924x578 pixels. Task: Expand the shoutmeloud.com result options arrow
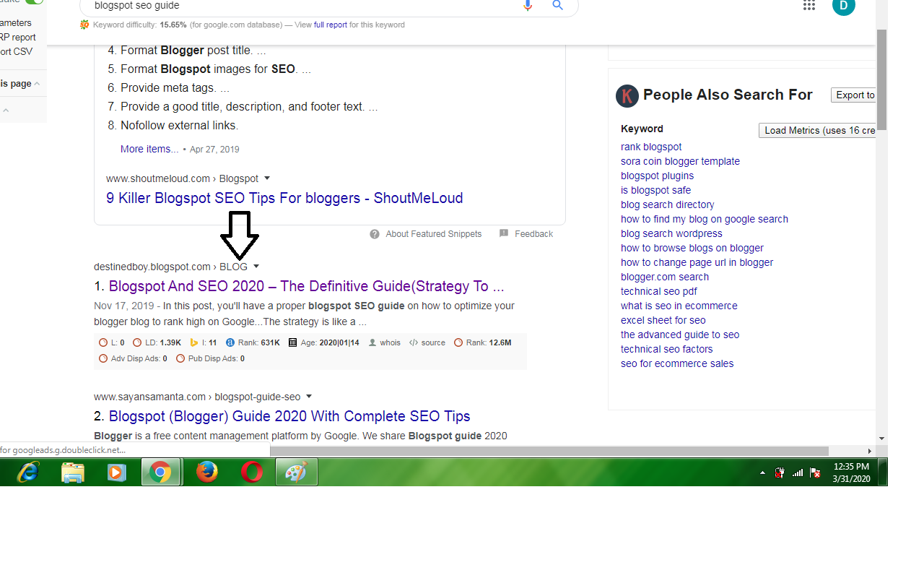point(267,178)
